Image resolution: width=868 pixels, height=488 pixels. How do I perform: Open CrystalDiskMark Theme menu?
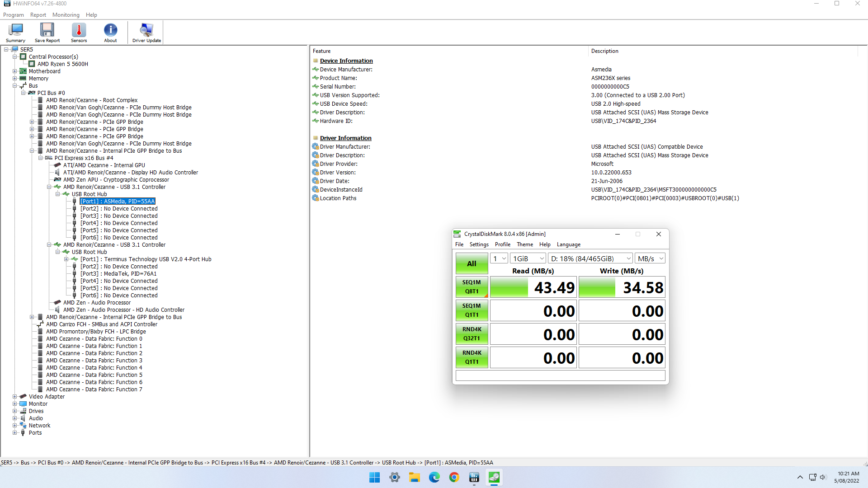tap(525, 244)
